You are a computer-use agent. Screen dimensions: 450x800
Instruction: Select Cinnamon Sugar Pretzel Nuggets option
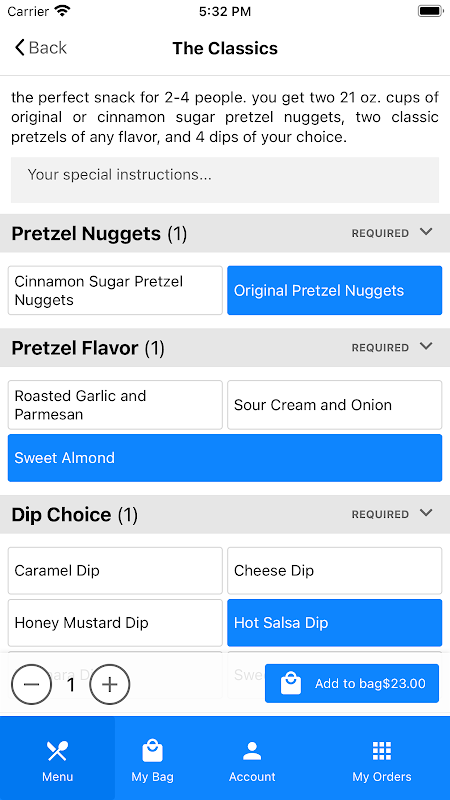pyautogui.click(x=115, y=290)
